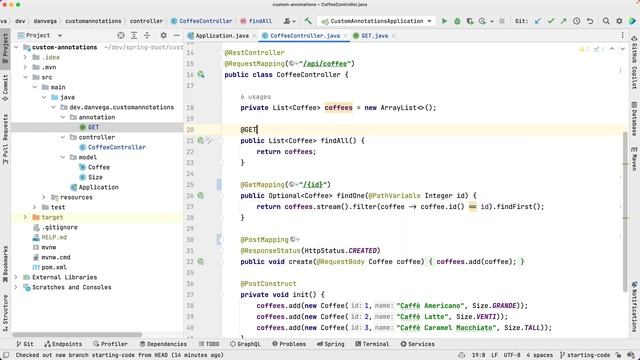
Task: Expand the resources folder
Action: [44, 197]
